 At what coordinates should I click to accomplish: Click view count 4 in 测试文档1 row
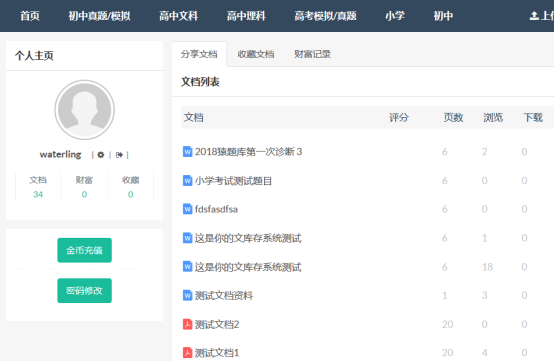tap(485, 352)
